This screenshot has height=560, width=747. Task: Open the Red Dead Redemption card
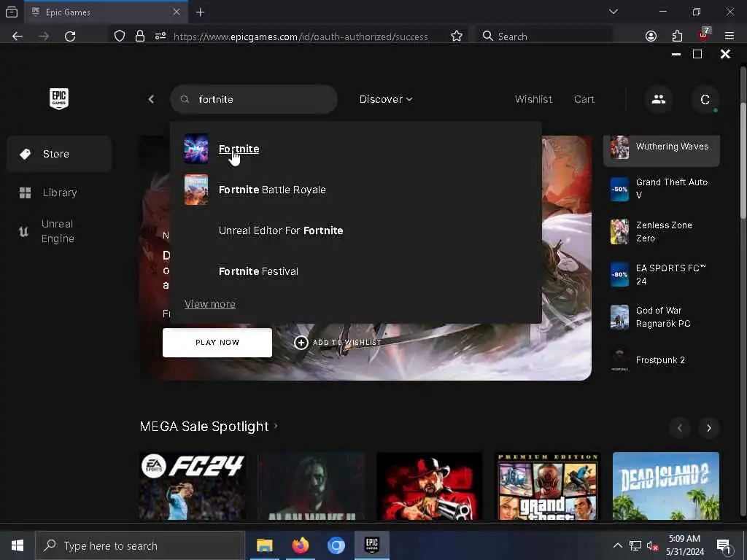(x=429, y=486)
